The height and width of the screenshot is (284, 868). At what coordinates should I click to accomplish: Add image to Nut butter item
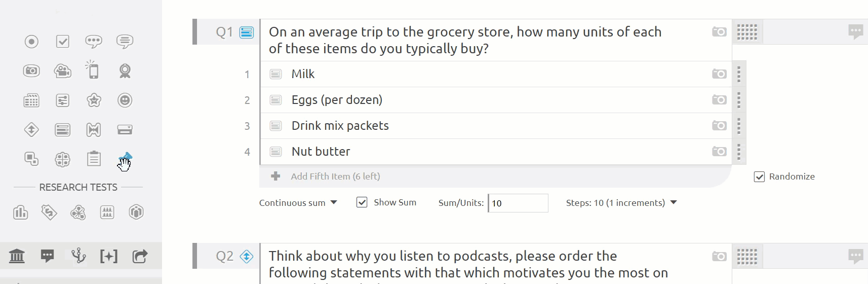[719, 152]
